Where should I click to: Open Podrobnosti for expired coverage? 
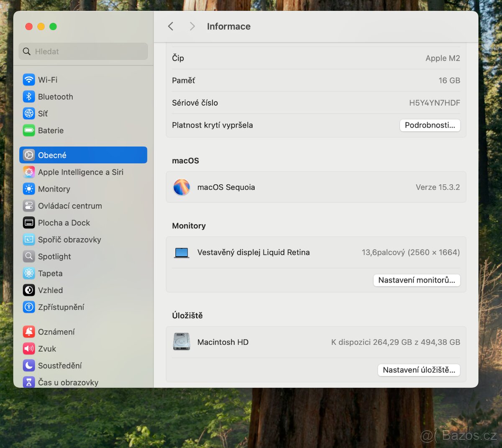coord(430,125)
